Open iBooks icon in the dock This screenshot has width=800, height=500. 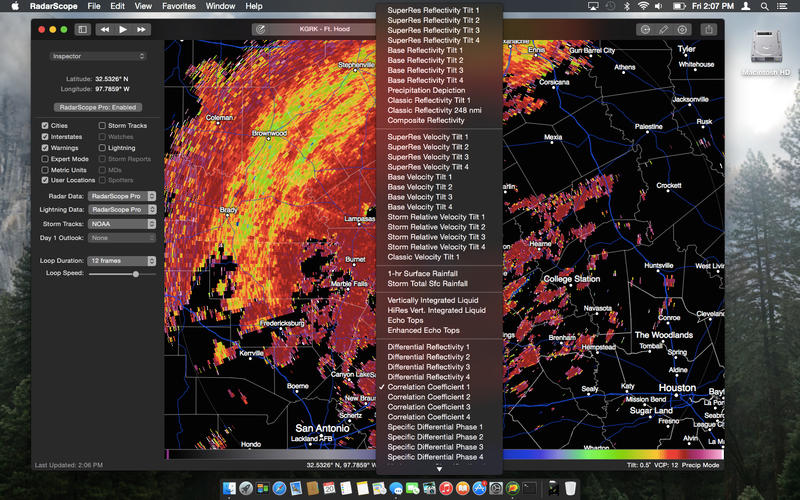462,488
